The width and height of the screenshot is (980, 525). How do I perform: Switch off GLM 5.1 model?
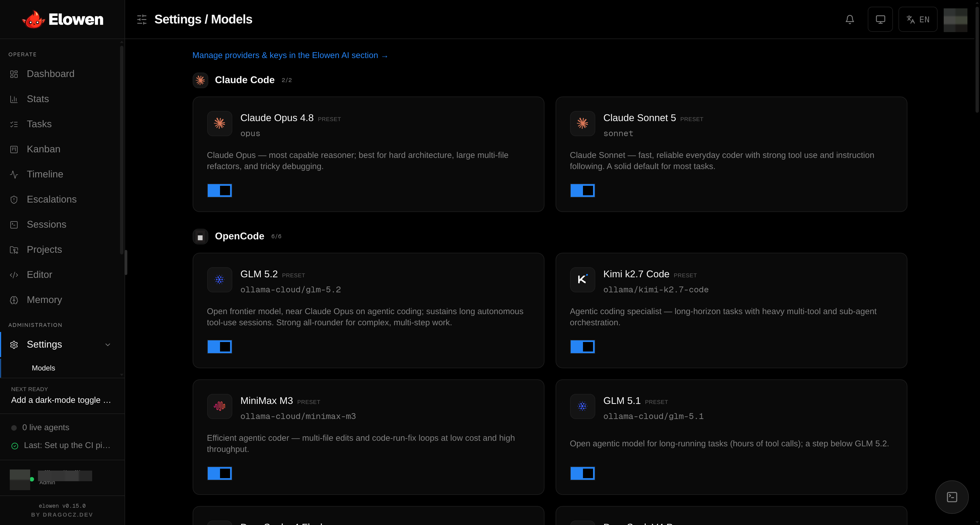pyautogui.click(x=582, y=473)
